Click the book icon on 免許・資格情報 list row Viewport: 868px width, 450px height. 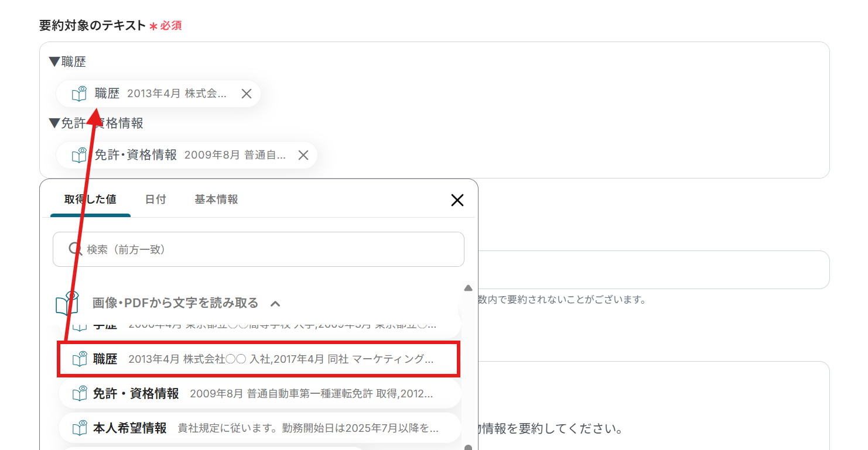[x=80, y=394]
